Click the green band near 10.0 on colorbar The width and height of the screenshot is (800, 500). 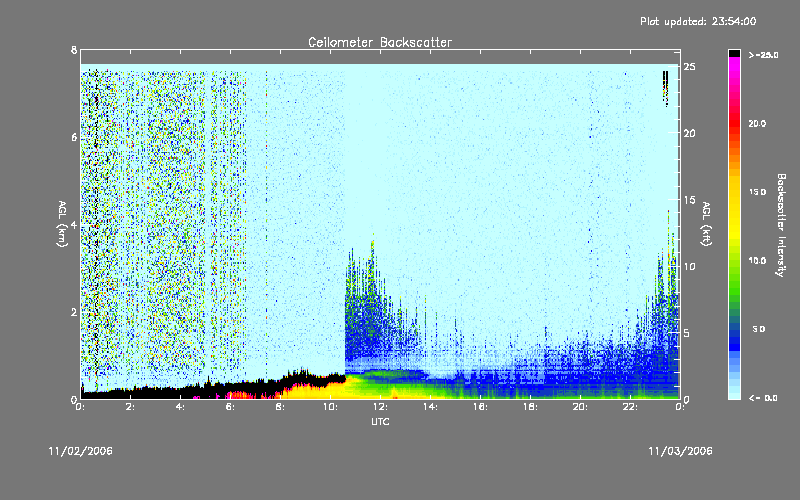point(734,265)
